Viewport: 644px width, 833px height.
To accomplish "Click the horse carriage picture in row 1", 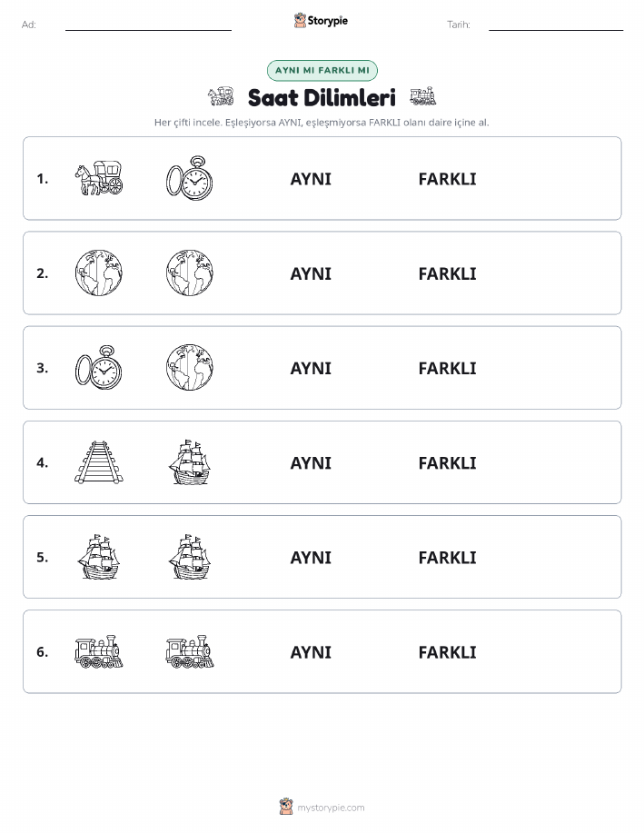I will [x=99, y=178].
